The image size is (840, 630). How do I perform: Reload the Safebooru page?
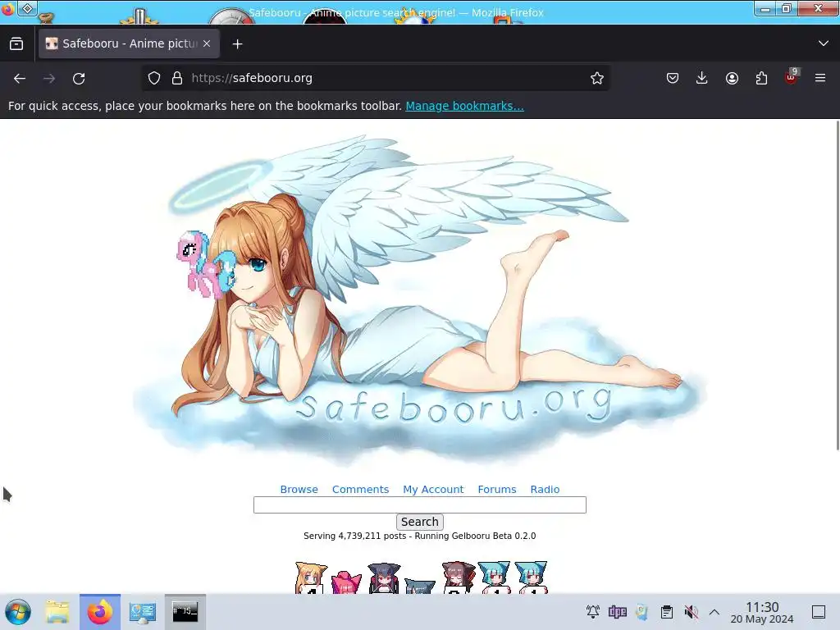79,78
